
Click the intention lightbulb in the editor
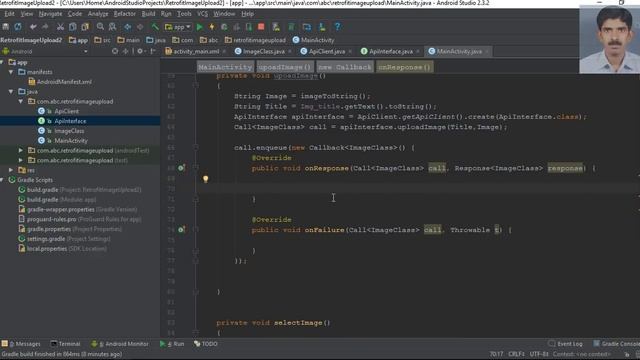206,179
